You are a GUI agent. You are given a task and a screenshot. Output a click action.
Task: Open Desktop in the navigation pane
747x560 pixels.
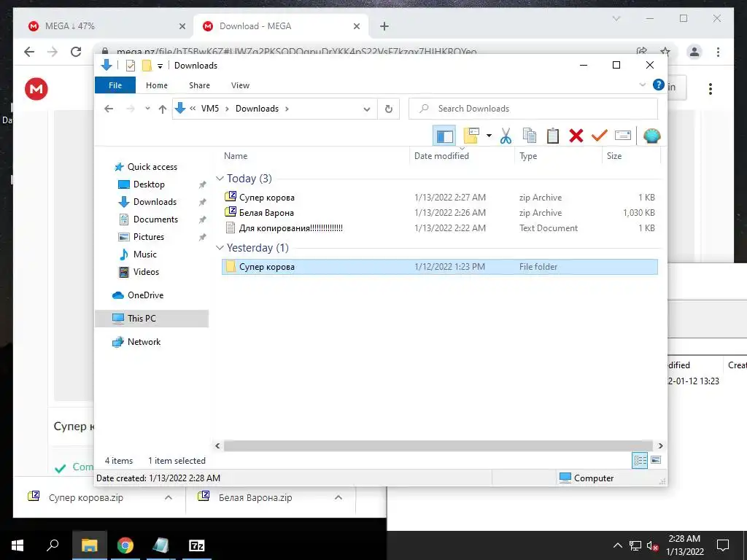tap(149, 184)
